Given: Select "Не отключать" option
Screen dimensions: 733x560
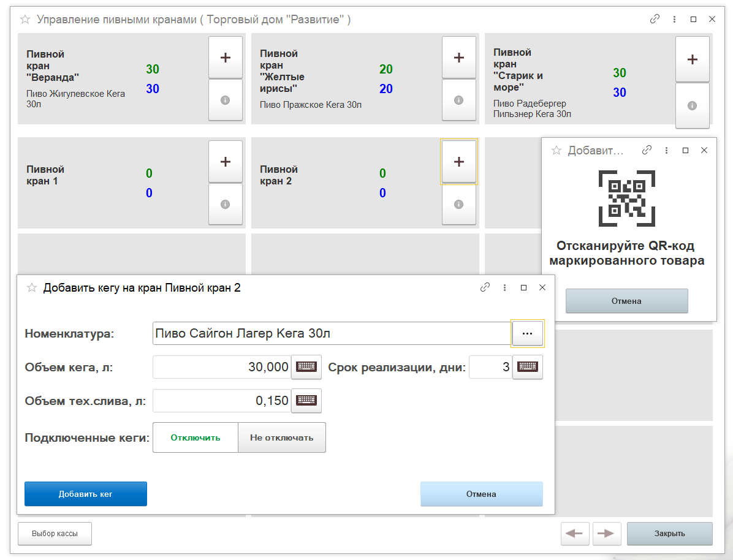Looking at the screenshot, I should [x=281, y=437].
